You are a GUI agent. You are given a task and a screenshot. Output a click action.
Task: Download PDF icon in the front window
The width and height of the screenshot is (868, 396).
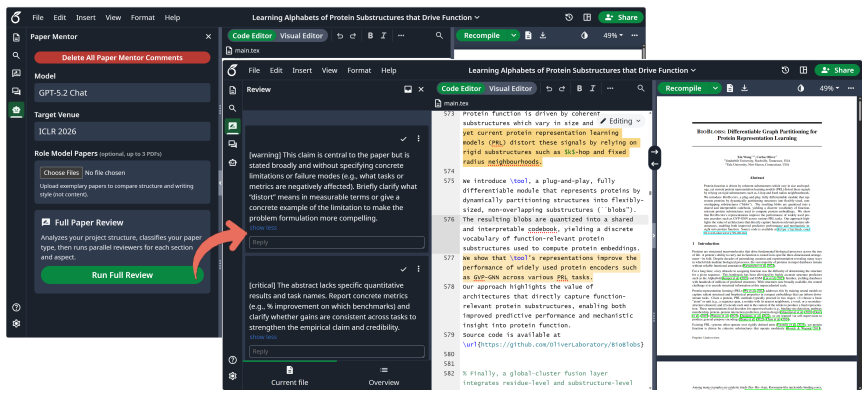coord(745,89)
